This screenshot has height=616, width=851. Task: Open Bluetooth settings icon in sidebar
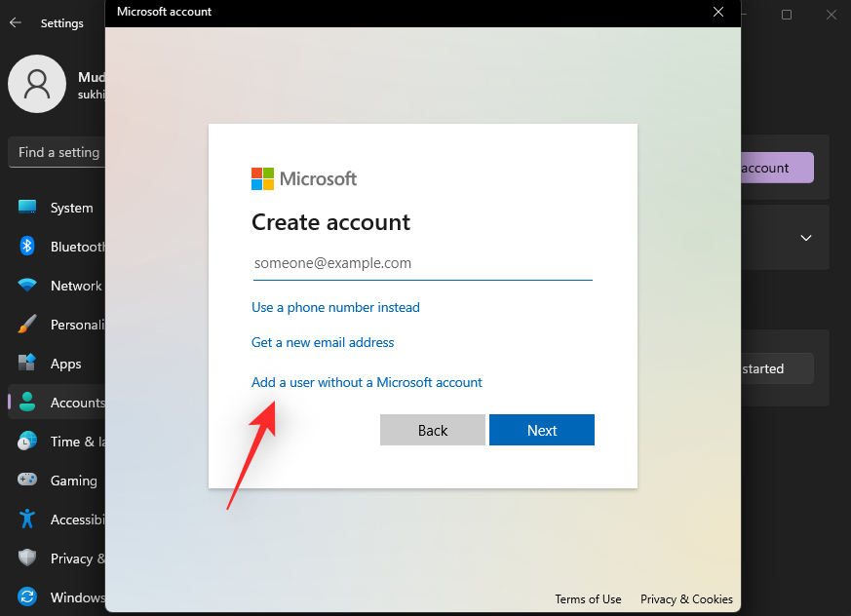pos(27,246)
